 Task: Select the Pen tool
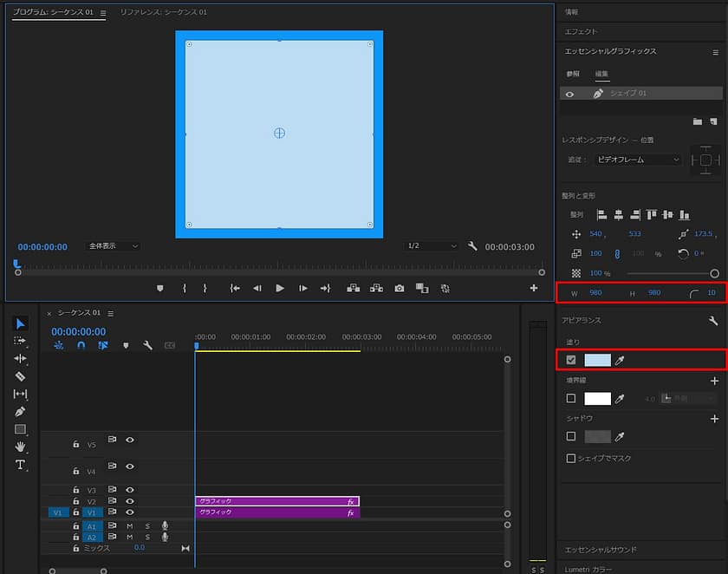pyautogui.click(x=21, y=412)
